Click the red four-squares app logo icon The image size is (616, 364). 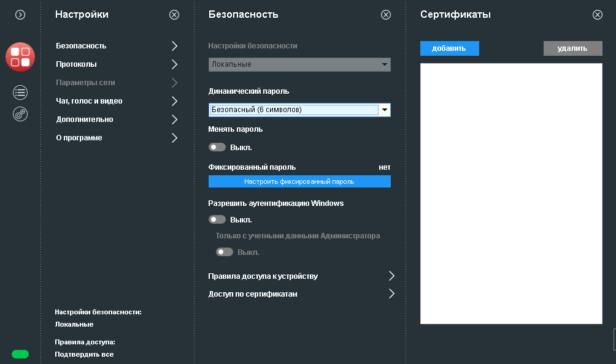tap(20, 57)
